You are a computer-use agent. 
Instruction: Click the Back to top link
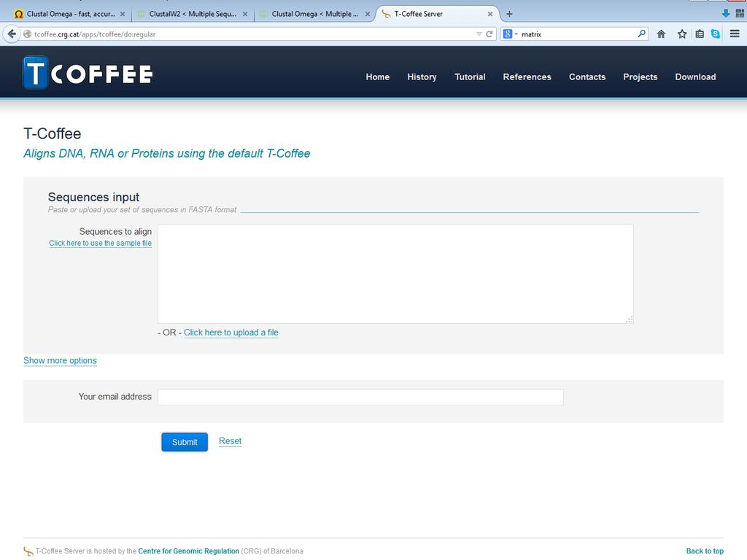(x=705, y=551)
